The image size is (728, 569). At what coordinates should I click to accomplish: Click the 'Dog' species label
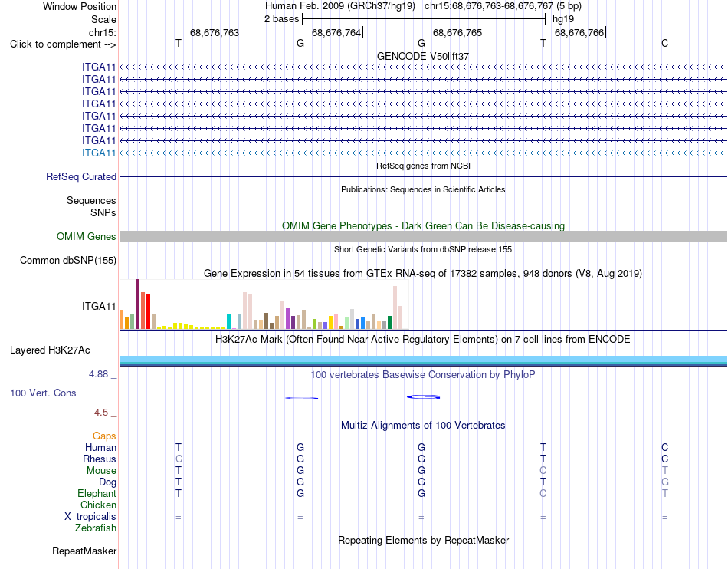107,482
